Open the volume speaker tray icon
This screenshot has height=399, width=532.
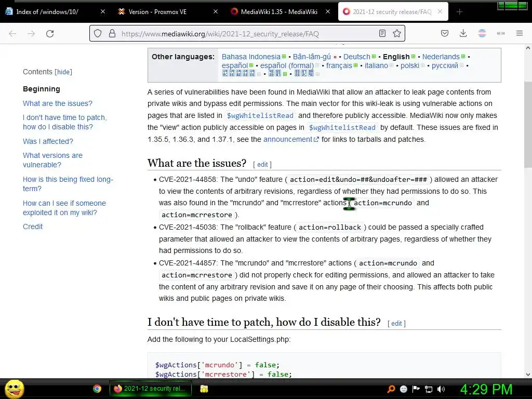point(441,389)
